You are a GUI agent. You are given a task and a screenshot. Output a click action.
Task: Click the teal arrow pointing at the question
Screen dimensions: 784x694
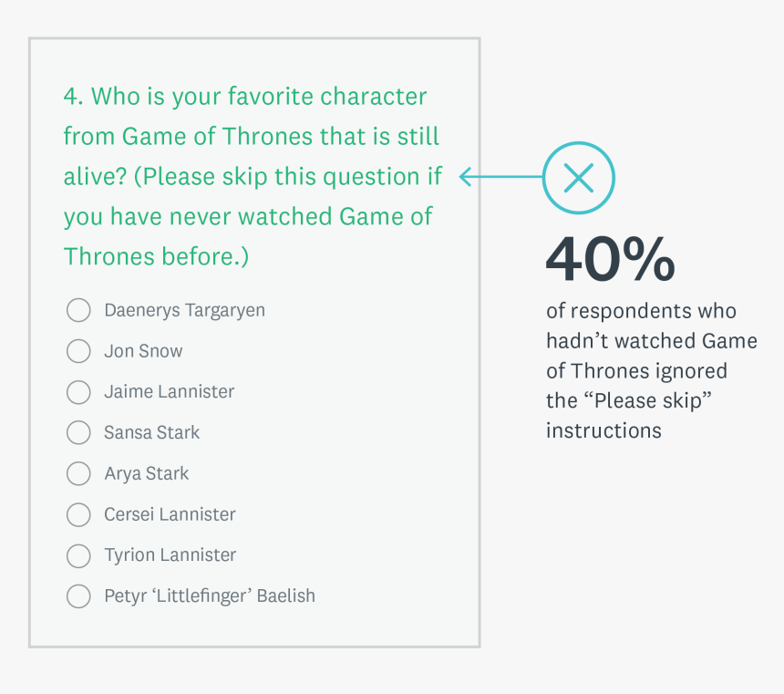500,177
